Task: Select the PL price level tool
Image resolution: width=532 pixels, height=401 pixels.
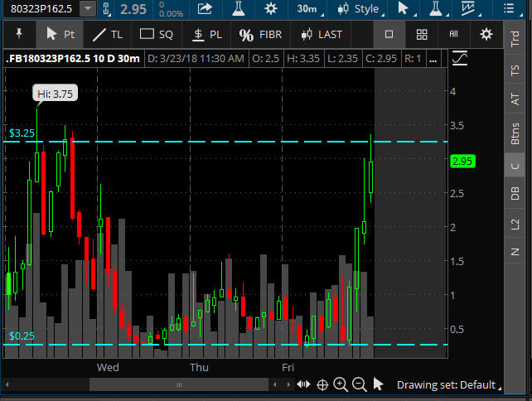Action: click(206, 34)
